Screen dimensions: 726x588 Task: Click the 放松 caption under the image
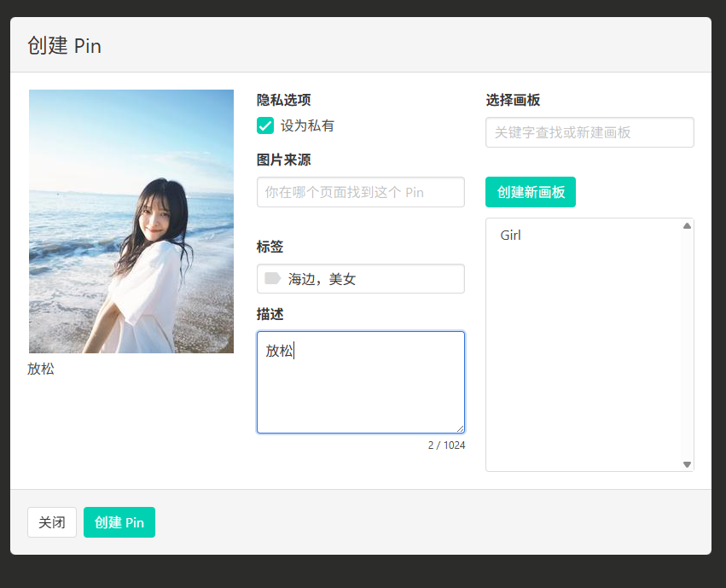[x=41, y=369]
